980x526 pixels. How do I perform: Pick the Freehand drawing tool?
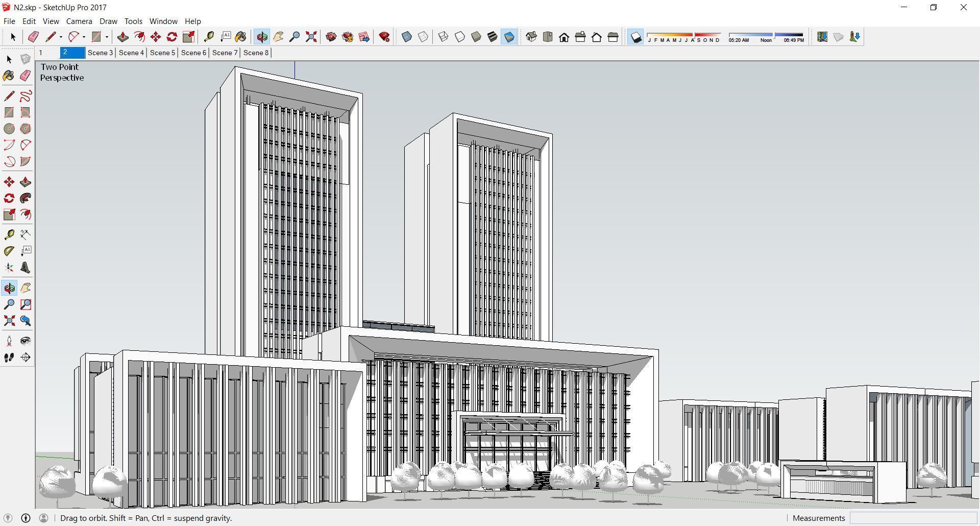(26, 96)
